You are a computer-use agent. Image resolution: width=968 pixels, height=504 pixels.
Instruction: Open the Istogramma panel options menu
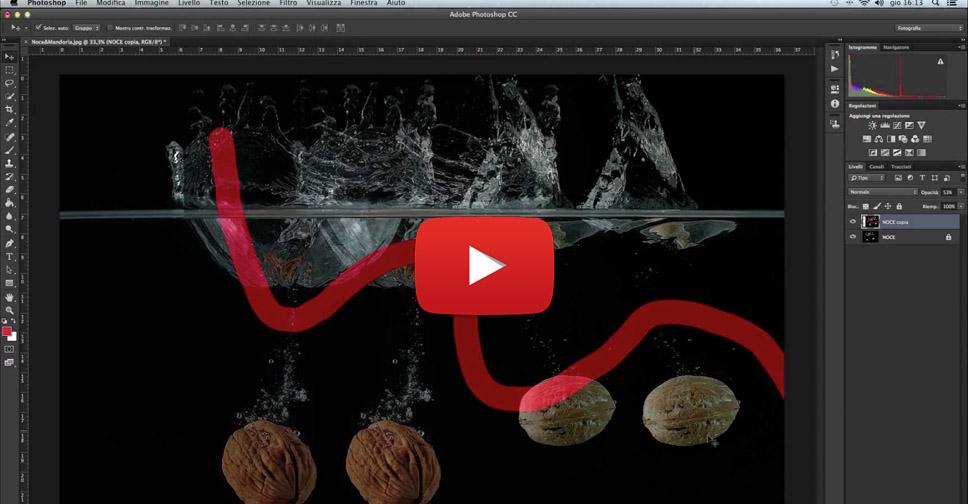click(961, 47)
